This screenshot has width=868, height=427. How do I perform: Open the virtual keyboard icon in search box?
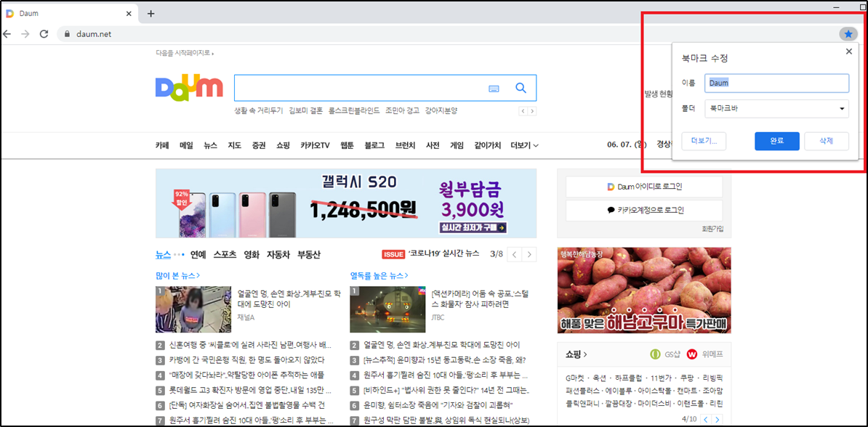494,89
